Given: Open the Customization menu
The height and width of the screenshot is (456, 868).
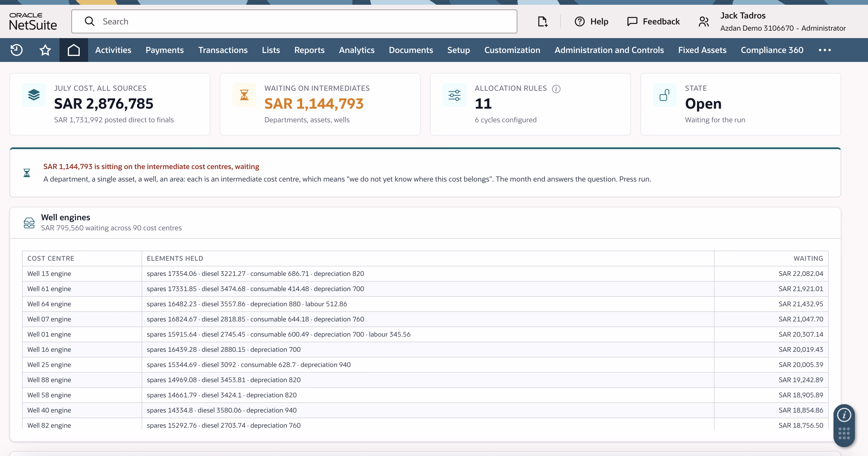Looking at the screenshot, I should [512, 50].
